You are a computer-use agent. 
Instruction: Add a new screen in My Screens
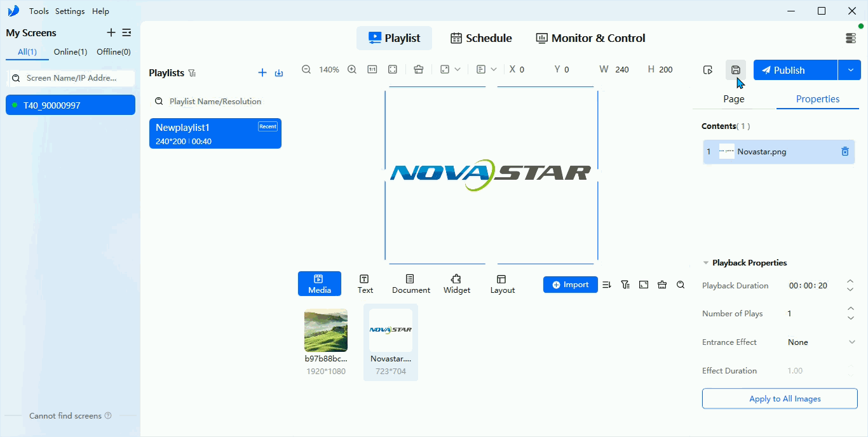[111, 32]
